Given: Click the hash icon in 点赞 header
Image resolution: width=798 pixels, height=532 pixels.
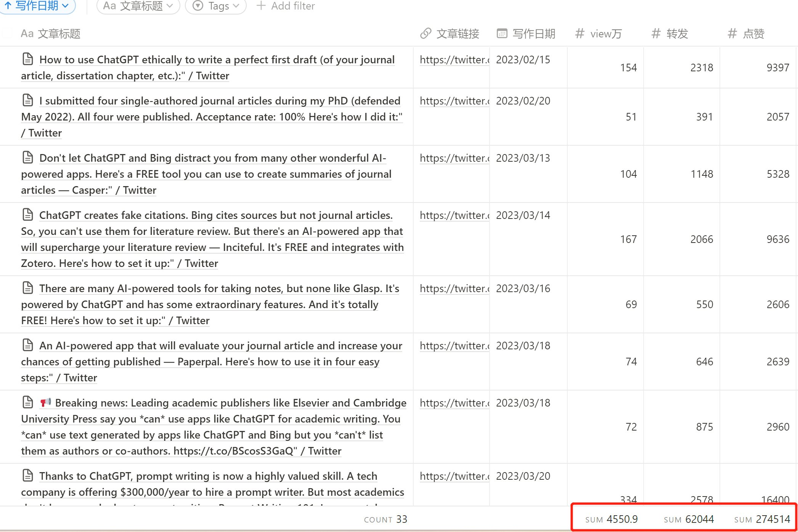Looking at the screenshot, I should (732, 34).
